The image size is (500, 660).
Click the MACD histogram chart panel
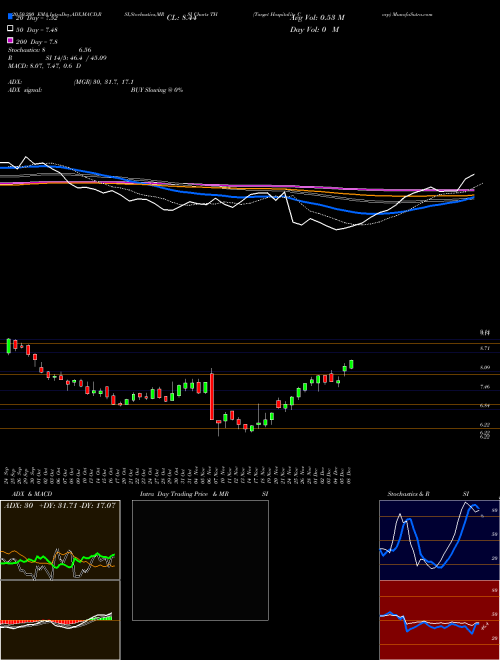(x=60, y=620)
